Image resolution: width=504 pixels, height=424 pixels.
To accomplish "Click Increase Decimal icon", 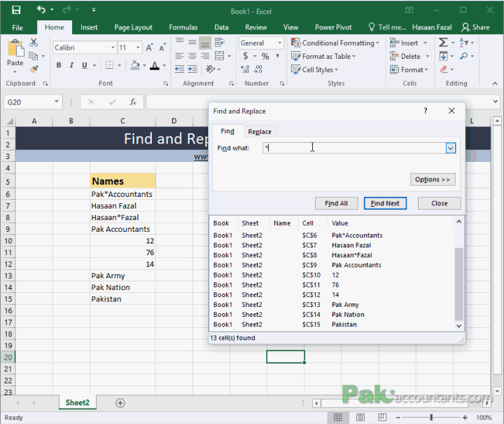I will pyautogui.click(x=245, y=69).
